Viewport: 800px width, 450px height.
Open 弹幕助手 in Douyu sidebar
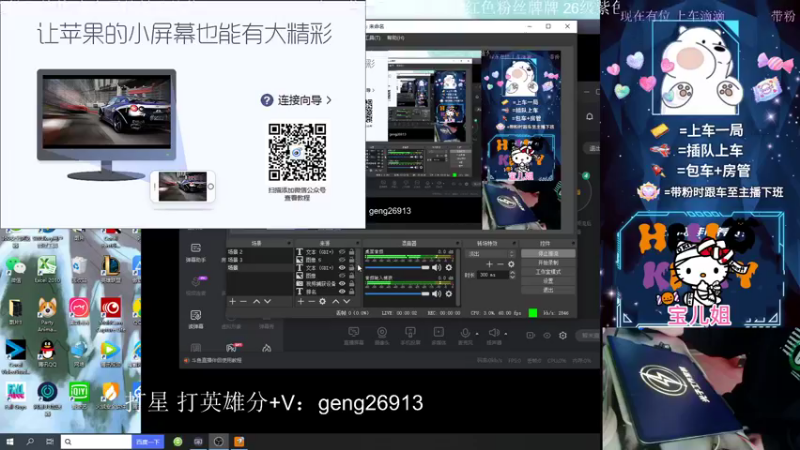click(x=195, y=253)
